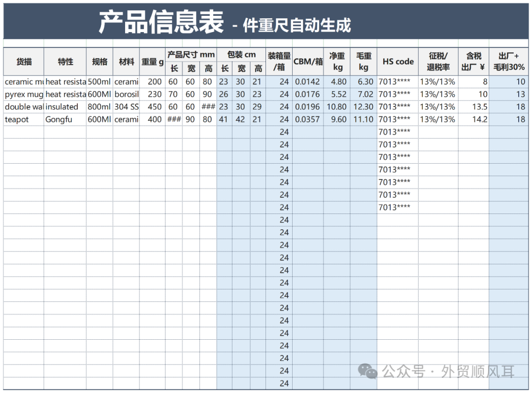Click the 包装 cm header cell
The image size is (532, 393).
[x=241, y=54]
